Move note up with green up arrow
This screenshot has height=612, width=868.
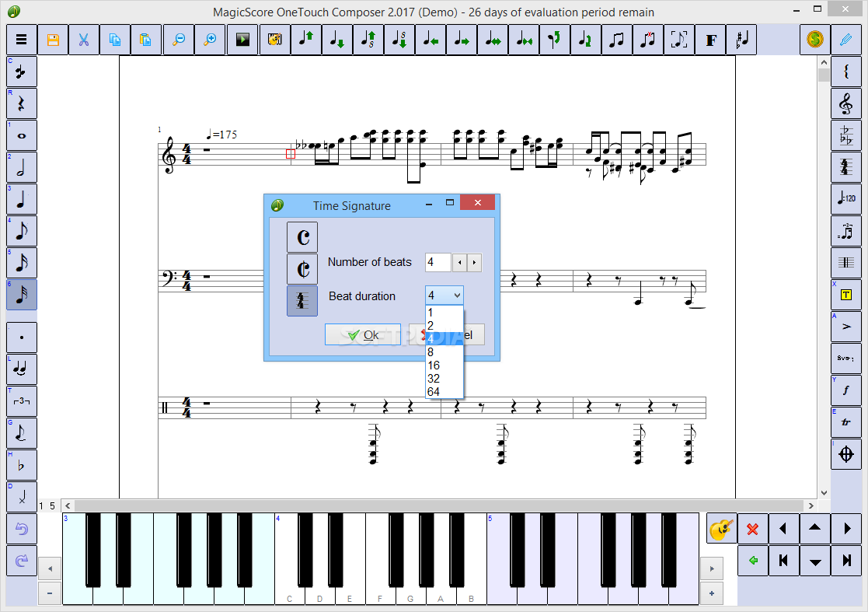point(306,40)
